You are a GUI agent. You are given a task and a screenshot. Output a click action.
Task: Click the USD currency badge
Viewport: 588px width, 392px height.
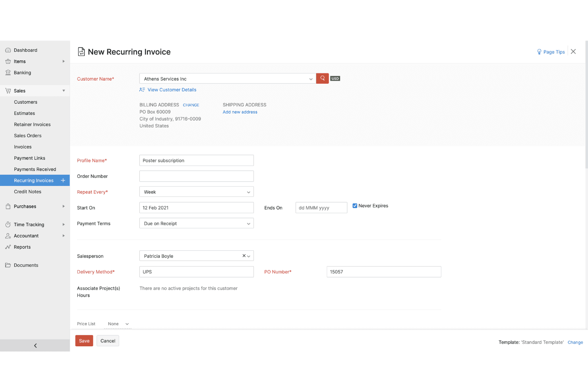coord(335,79)
